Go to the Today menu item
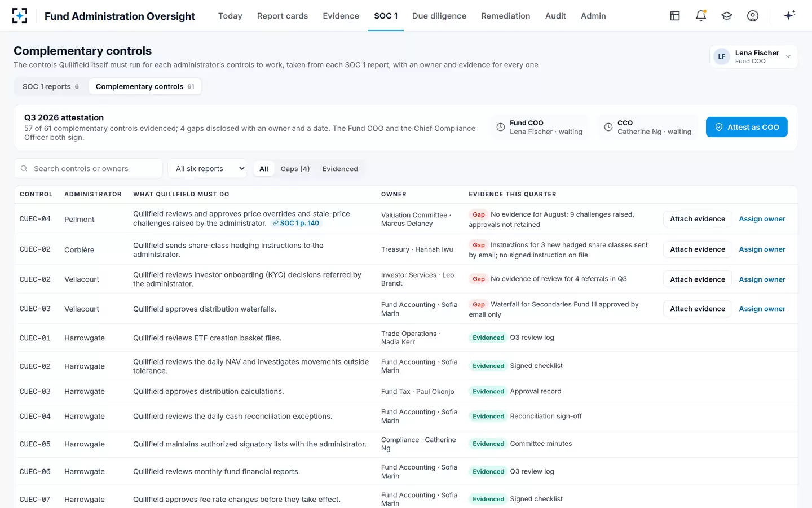 (230, 16)
